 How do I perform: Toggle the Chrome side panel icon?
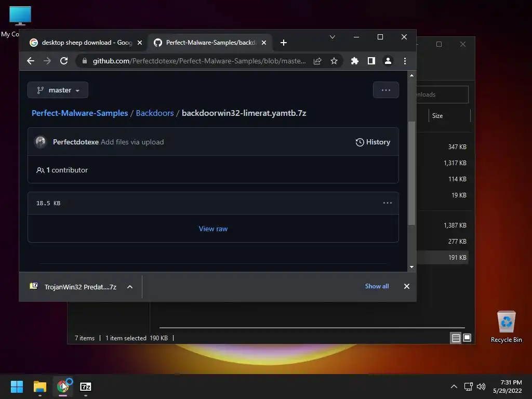[371, 61]
